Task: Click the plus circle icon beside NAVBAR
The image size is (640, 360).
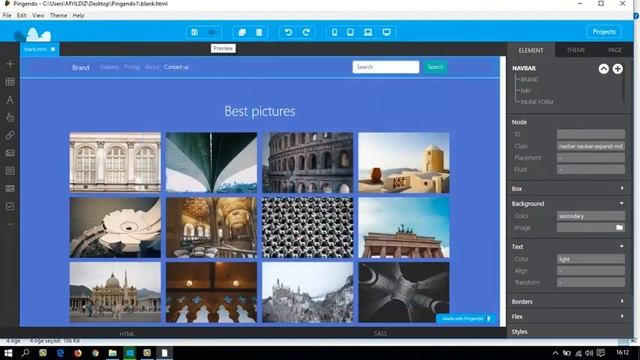Action: [618, 69]
